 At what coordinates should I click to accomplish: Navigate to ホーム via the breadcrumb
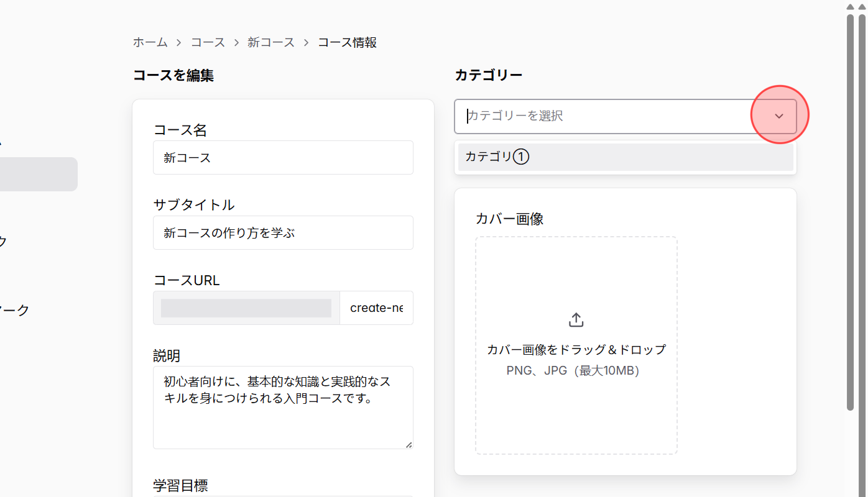150,42
